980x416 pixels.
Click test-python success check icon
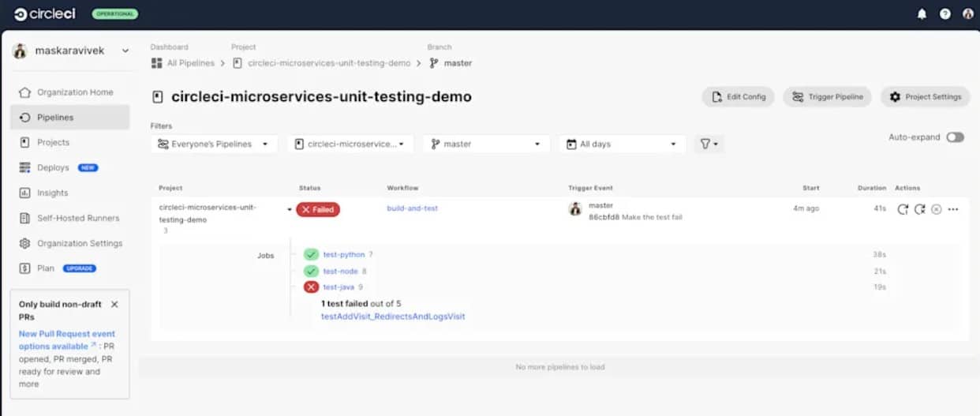coord(311,255)
